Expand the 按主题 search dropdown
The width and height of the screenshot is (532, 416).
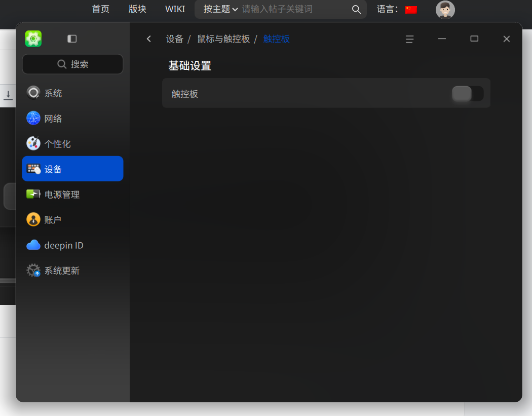coord(220,9)
